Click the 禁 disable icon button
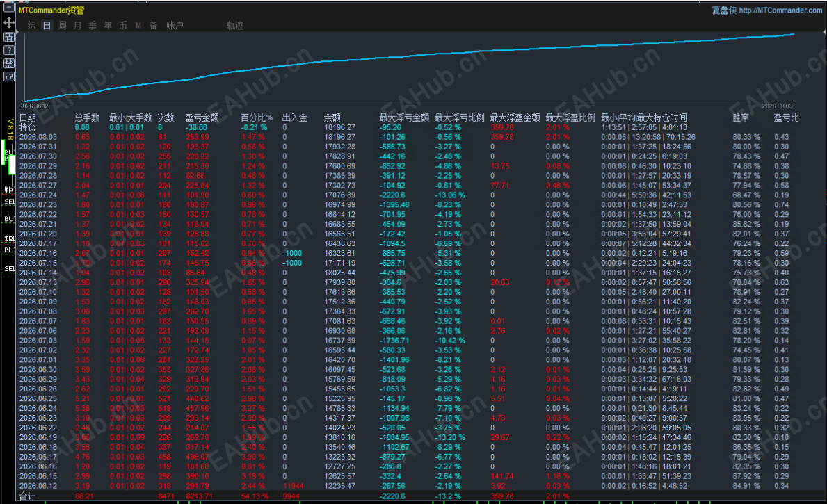827x504 pixels. click(9, 63)
